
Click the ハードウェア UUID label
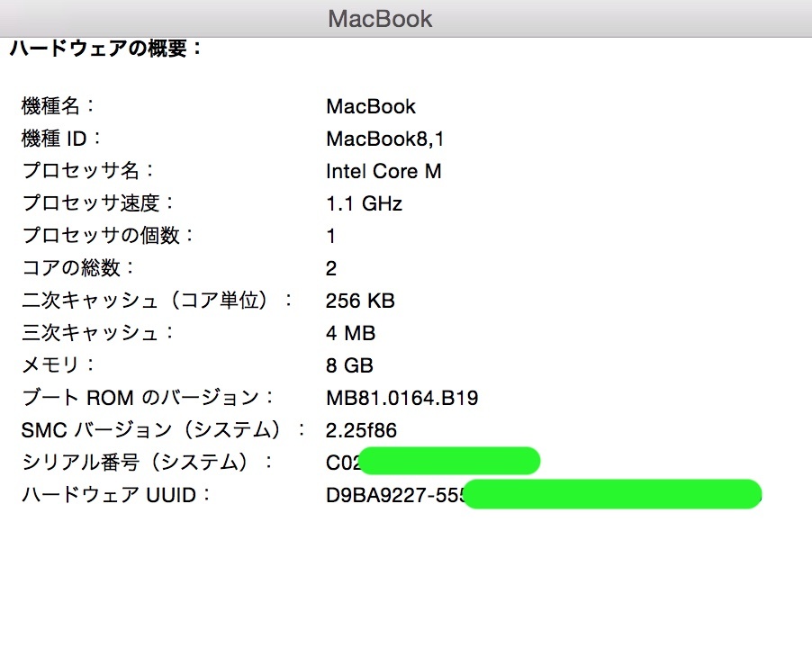(116, 494)
